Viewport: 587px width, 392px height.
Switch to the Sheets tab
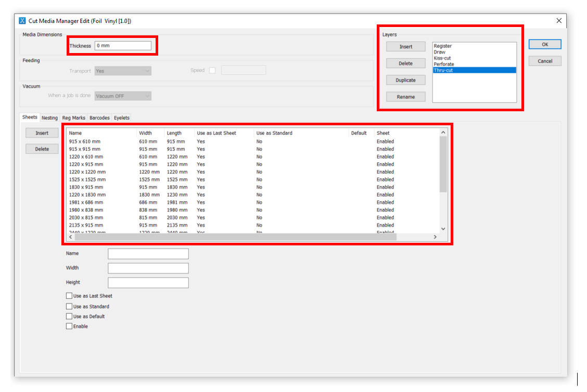click(30, 117)
